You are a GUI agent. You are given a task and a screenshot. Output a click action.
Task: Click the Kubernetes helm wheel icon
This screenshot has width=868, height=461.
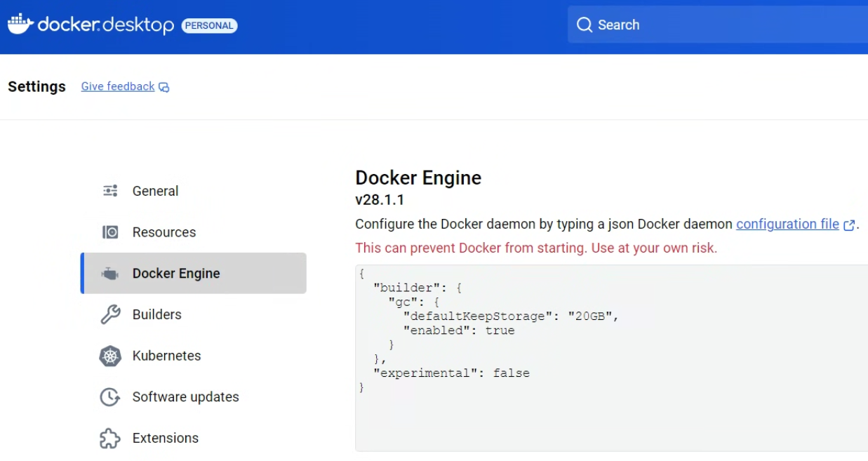(x=110, y=356)
